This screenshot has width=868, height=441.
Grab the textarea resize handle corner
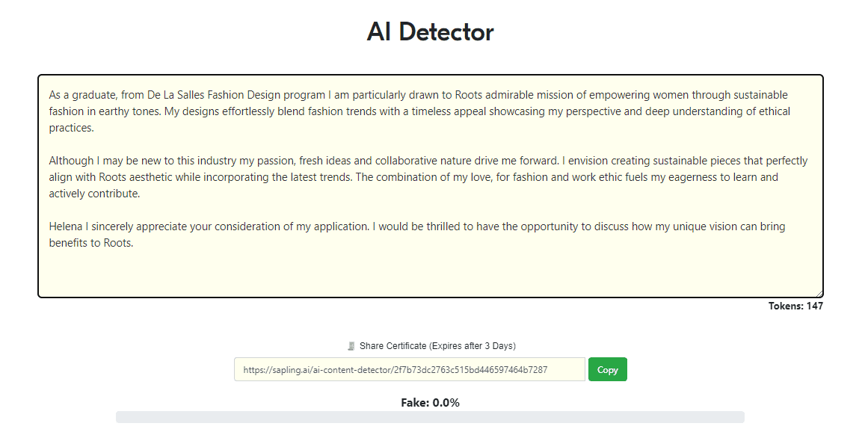[819, 293]
